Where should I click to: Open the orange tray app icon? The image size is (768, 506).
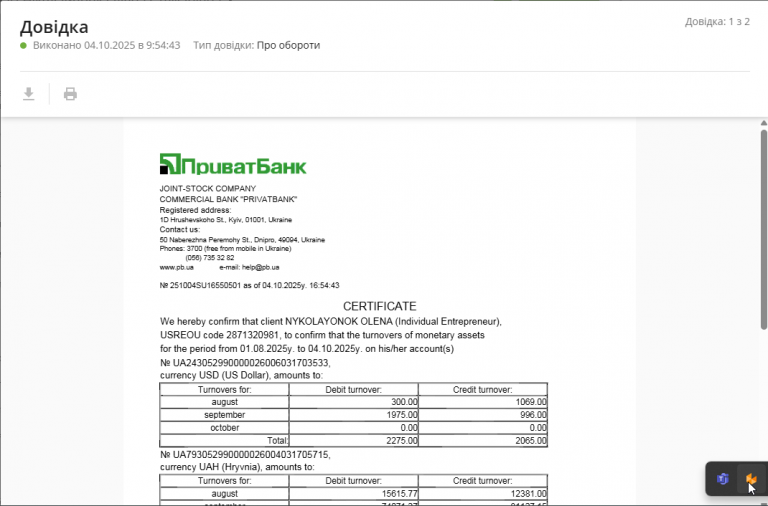tap(751, 479)
